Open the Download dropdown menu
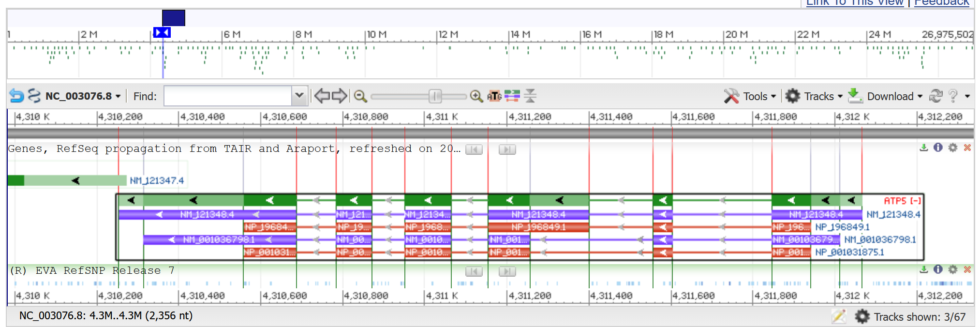The width and height of the screenshot is (980, 327). [x=886, y=96]
